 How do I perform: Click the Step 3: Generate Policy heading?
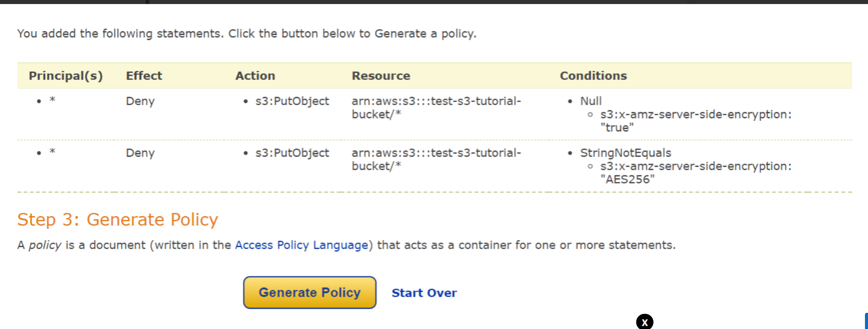tap(117, 220)
